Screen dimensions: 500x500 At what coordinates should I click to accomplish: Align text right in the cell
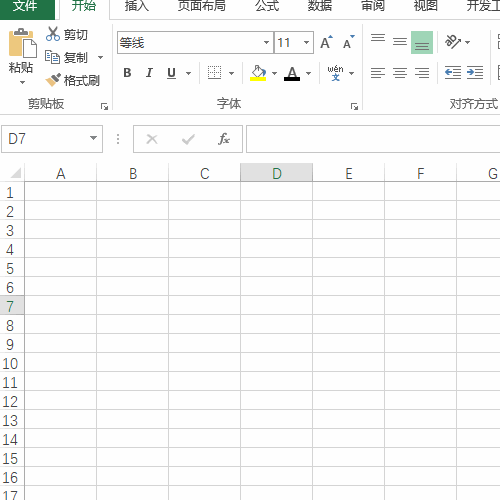[422, 73]
